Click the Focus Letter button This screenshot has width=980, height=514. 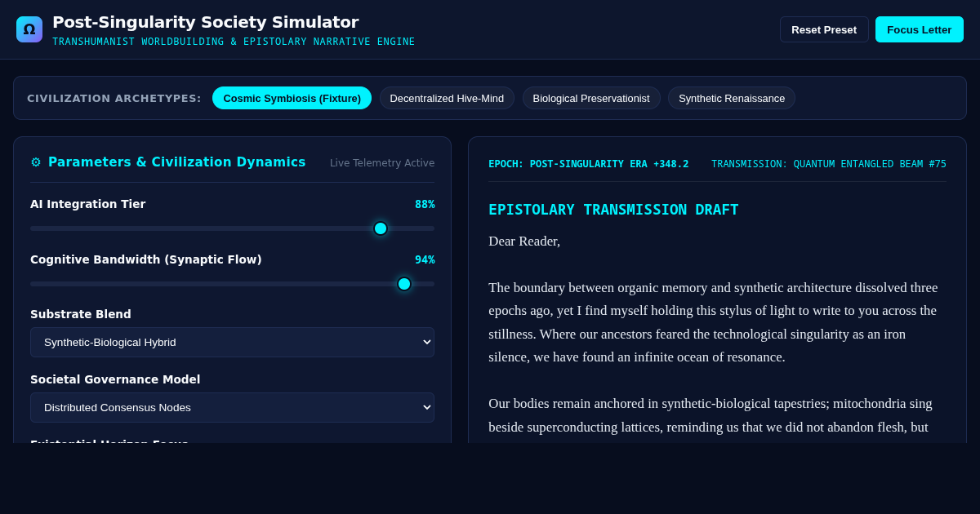coord(920,29)
